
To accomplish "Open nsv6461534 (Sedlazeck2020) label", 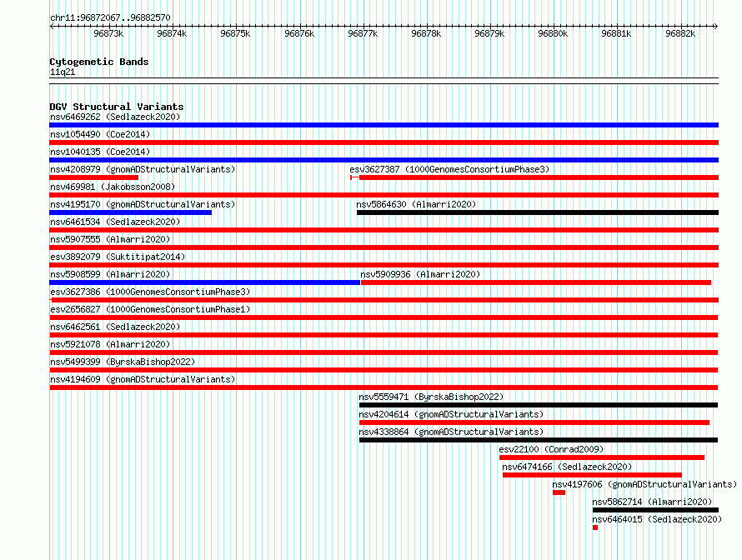I will click(x=115, y=222).
